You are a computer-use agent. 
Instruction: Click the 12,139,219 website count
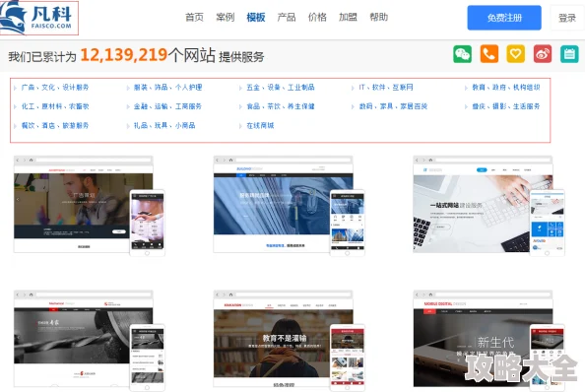[x=123, y=55]
